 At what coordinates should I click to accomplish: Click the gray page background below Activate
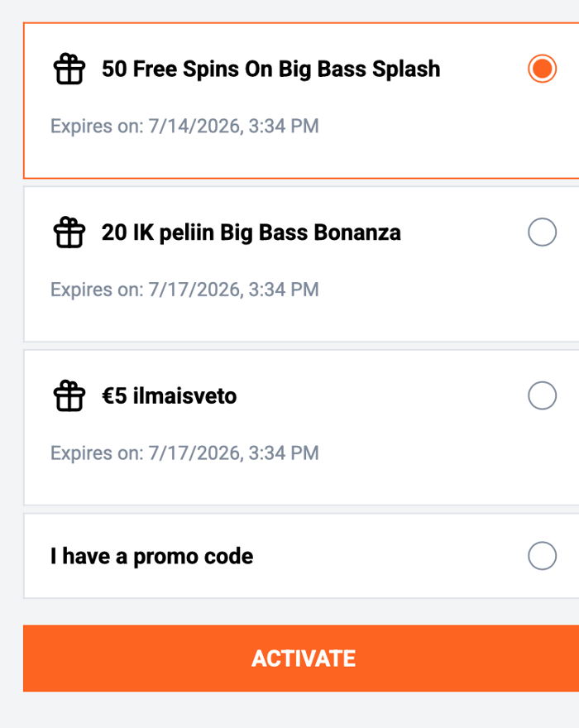tap(301, 711)
